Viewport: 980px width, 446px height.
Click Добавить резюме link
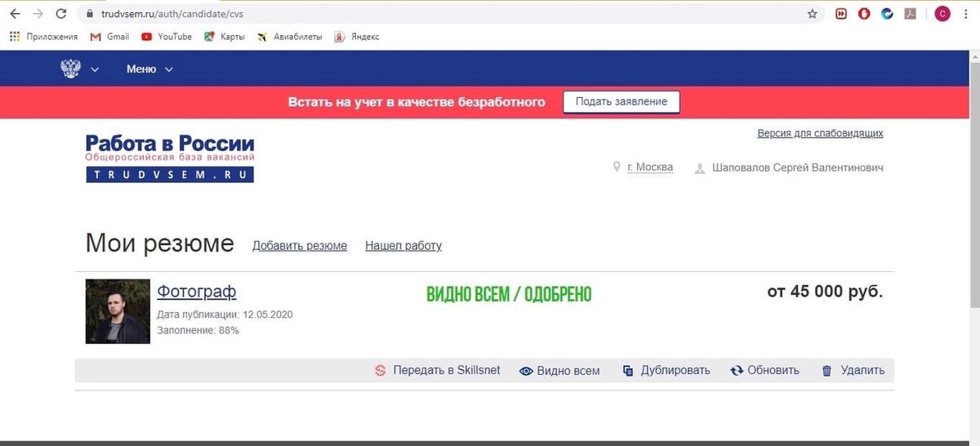pyautogui.click(x=300, y=245)
